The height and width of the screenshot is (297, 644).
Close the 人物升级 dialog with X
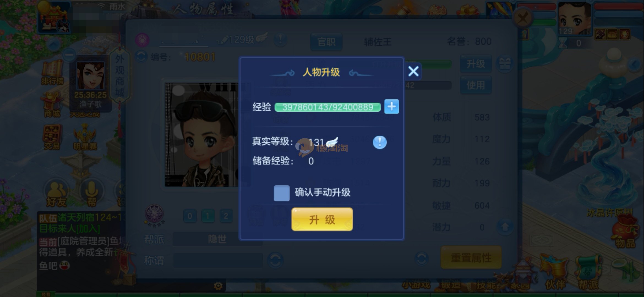click(413, 71)
